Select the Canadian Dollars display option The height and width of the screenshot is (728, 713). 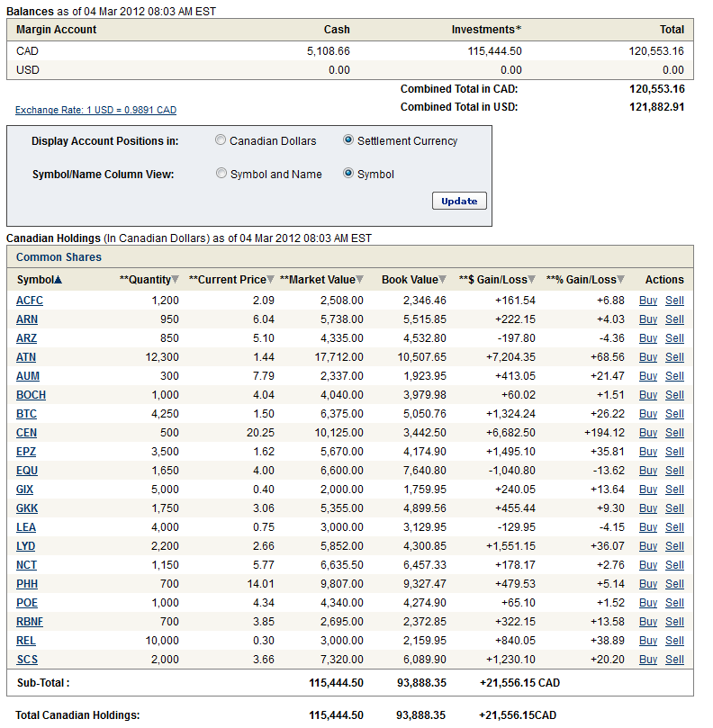pyautogui.click(x=221, y=140)
